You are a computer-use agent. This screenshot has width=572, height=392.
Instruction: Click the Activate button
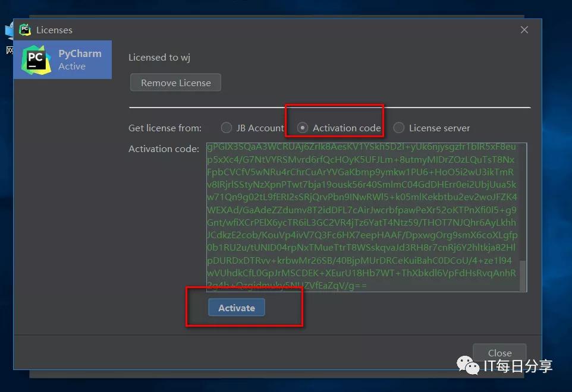click(237, 308)
